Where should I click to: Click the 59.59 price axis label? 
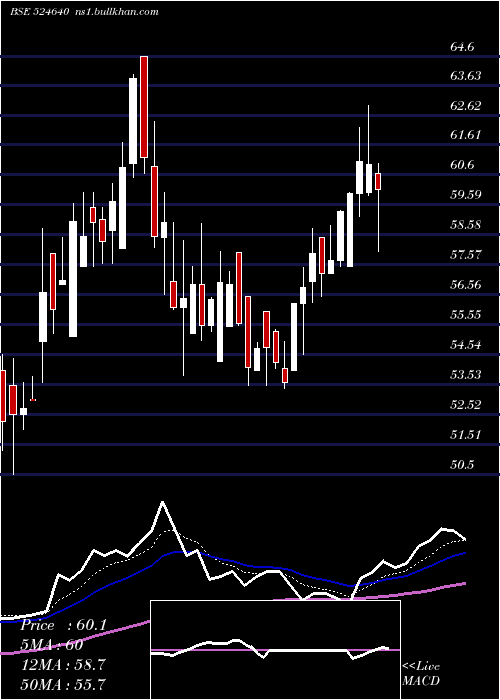[x=466, y=195]
